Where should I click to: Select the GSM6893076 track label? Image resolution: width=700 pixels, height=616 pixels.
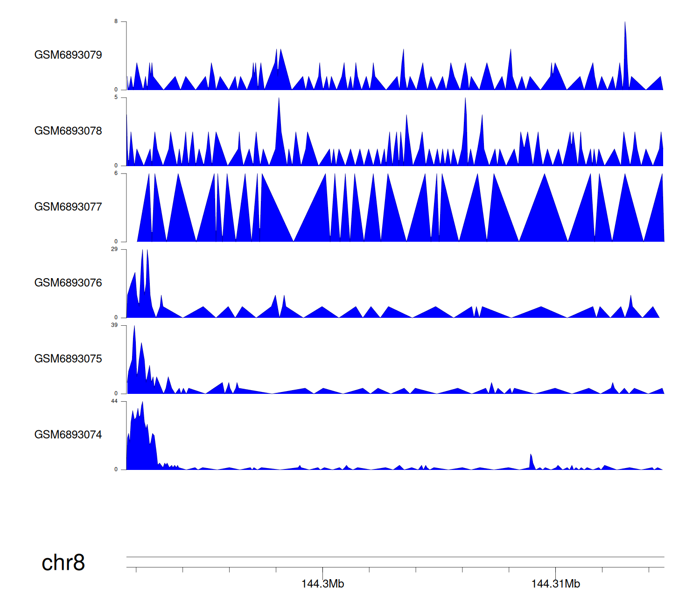click(68, 283)
